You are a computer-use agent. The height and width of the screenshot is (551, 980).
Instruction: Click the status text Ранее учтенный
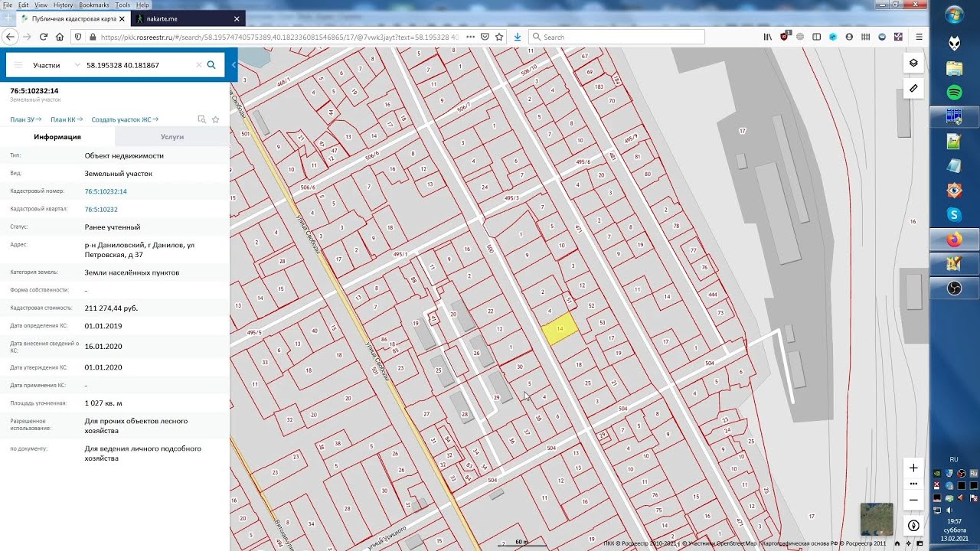[113, 227]
